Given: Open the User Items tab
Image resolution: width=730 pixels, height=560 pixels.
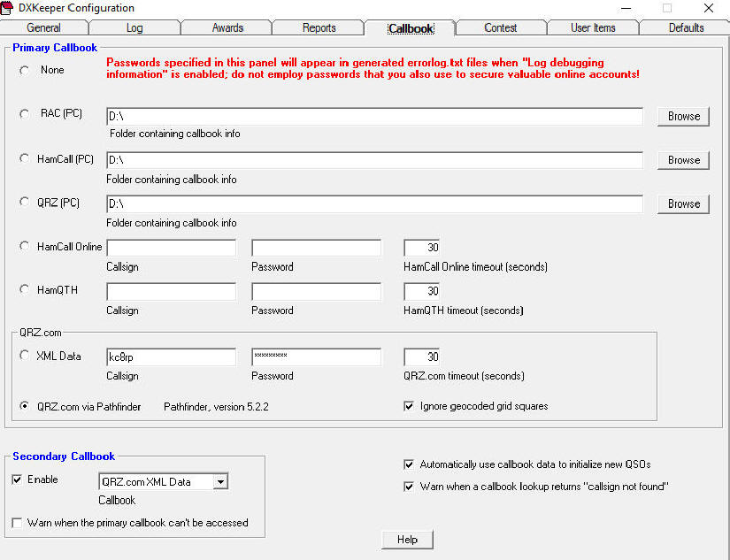Looking at the screenshot, I should point(593,28).
